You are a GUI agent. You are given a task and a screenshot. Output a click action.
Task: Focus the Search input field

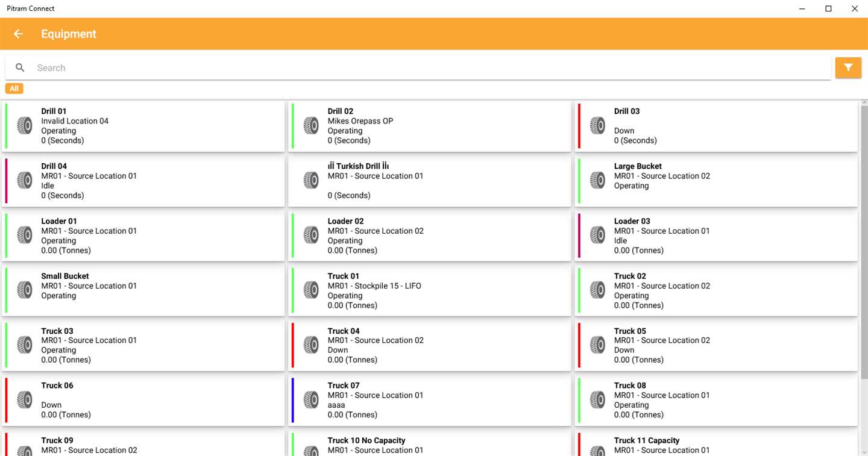tap(418, 67)
